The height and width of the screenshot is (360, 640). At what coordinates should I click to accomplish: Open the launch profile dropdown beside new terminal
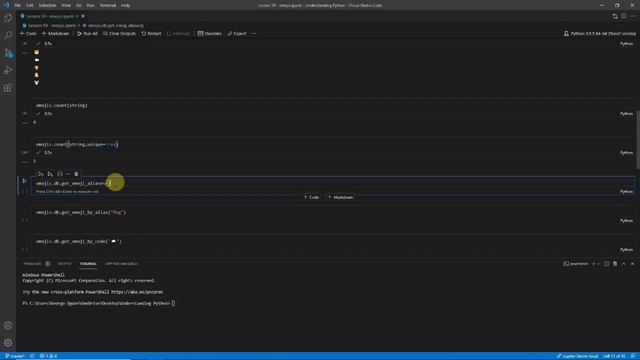pyautogui.click(x=599, y=264)
